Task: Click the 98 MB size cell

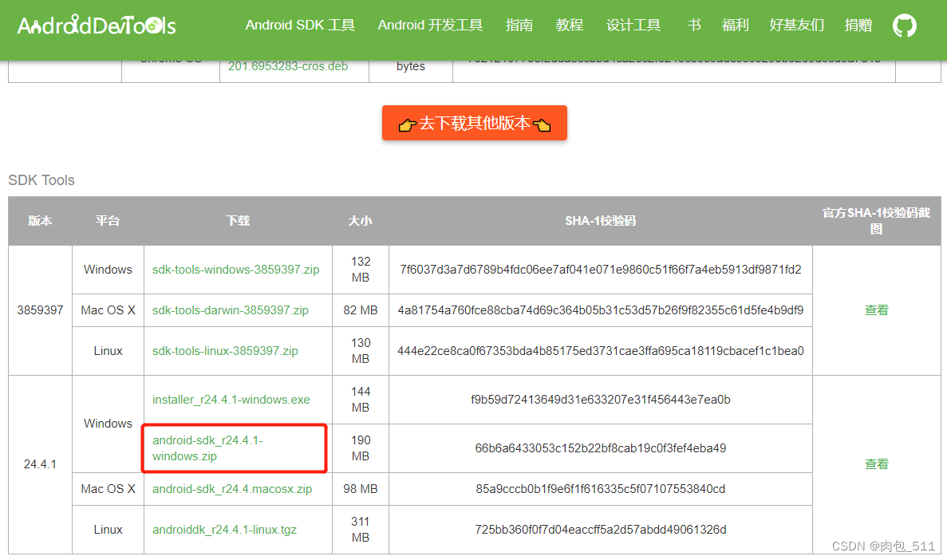Action: pos(361,489)
